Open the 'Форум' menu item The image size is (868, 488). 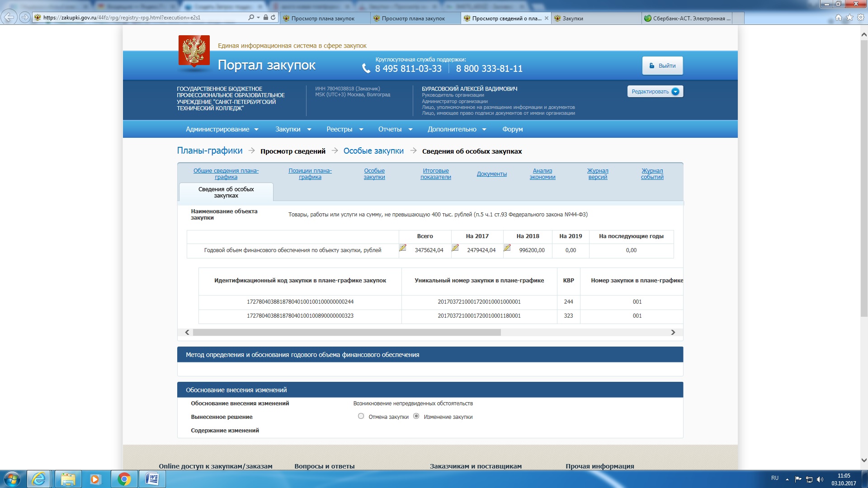(x=513, y=129)
